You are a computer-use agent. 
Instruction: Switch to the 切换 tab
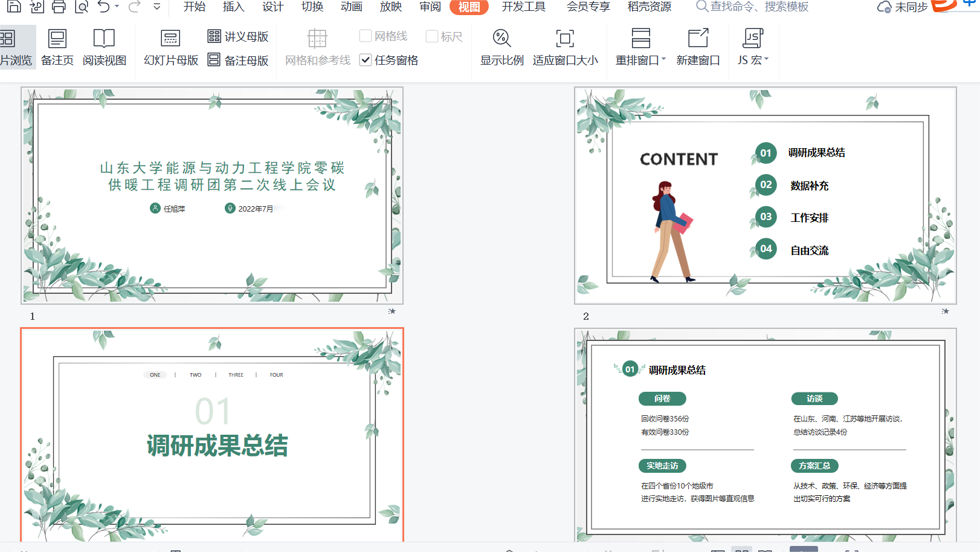pos(312,7)
